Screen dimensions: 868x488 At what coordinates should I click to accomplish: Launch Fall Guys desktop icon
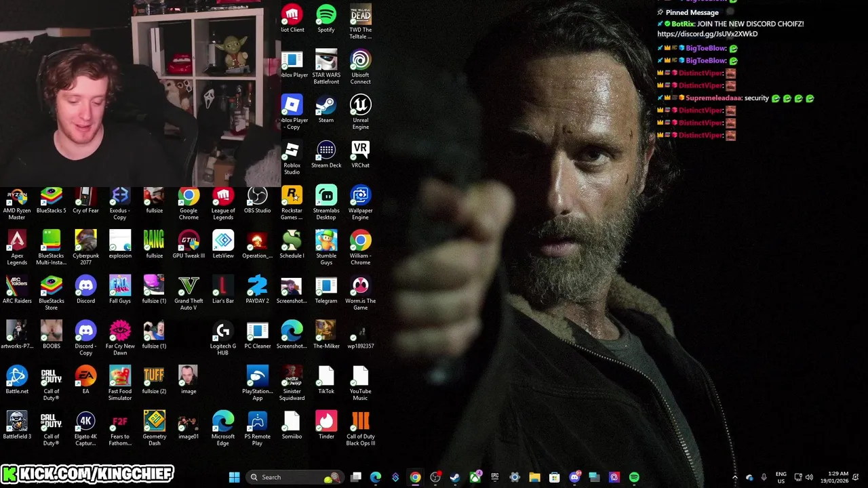pyautogui.click(x=120, y=289)
